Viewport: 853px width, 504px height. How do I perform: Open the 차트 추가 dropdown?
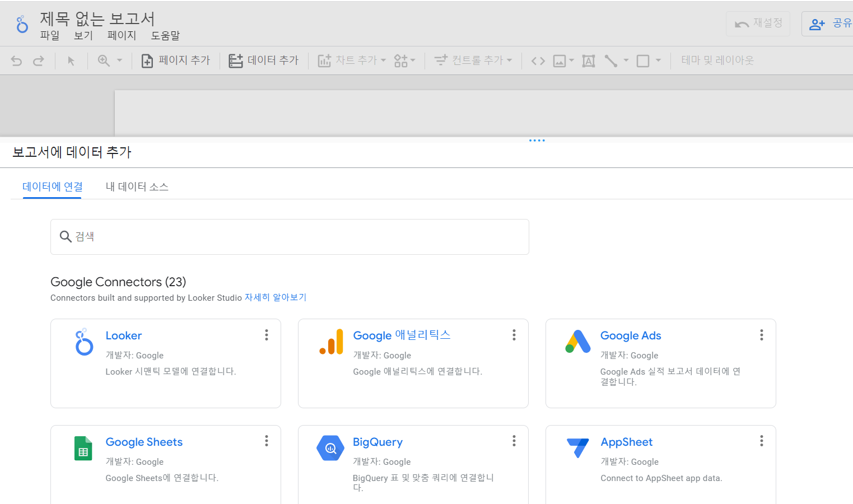coord(352,60)
